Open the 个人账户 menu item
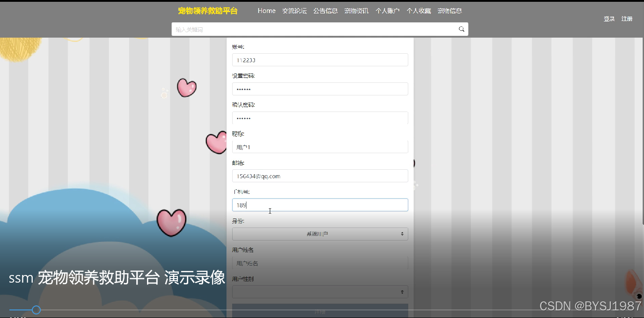This screenshot has width=644, height=318. [x=387, y=11]
